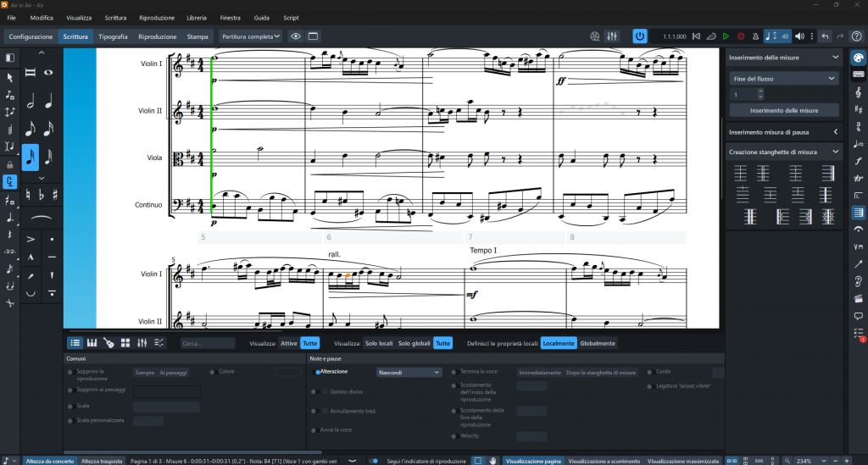Viewport: 868px width, 465px height.
Task: Select the quarter note duration icon
Action: pos(48,101)
